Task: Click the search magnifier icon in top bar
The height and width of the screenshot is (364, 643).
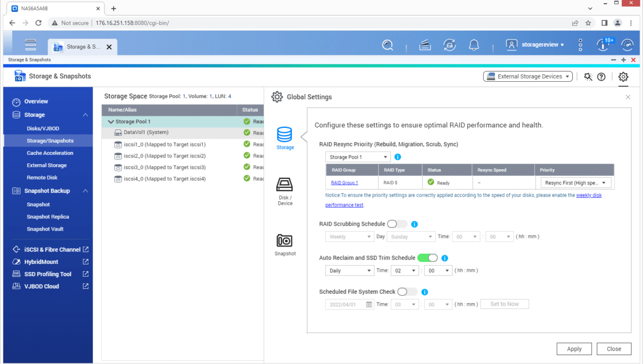Action: tap(387, 44)
